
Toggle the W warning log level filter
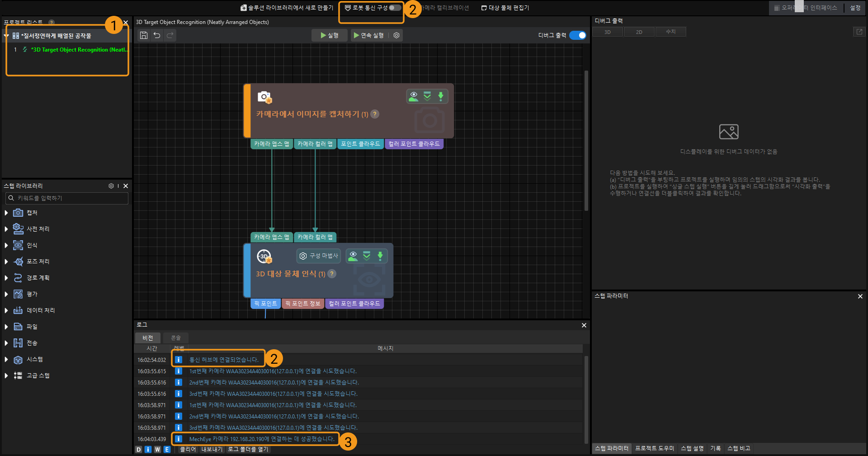point(157,449)
